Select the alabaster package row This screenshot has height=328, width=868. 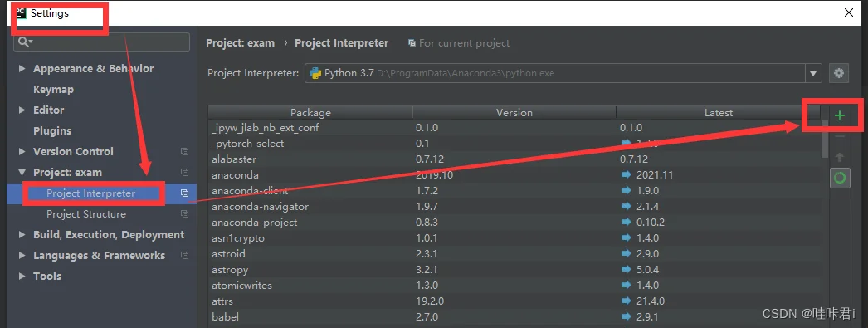point(514,159)
